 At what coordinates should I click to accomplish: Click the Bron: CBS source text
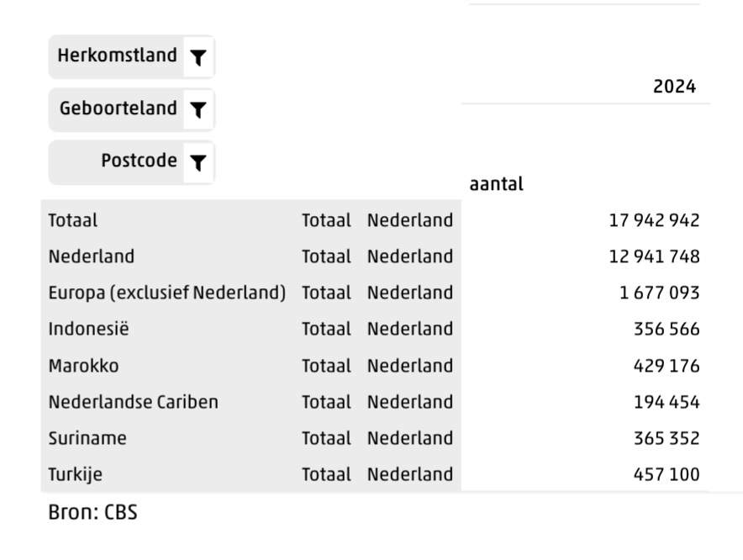(x=92, y=513)
